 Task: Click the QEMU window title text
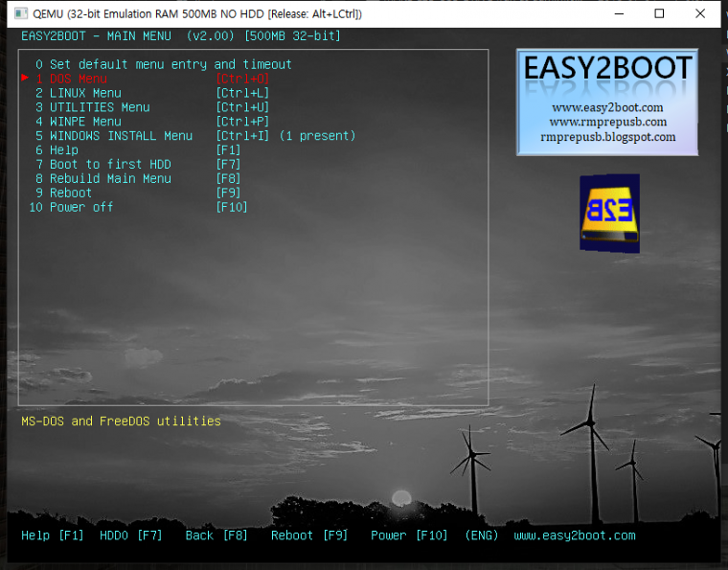197,14
